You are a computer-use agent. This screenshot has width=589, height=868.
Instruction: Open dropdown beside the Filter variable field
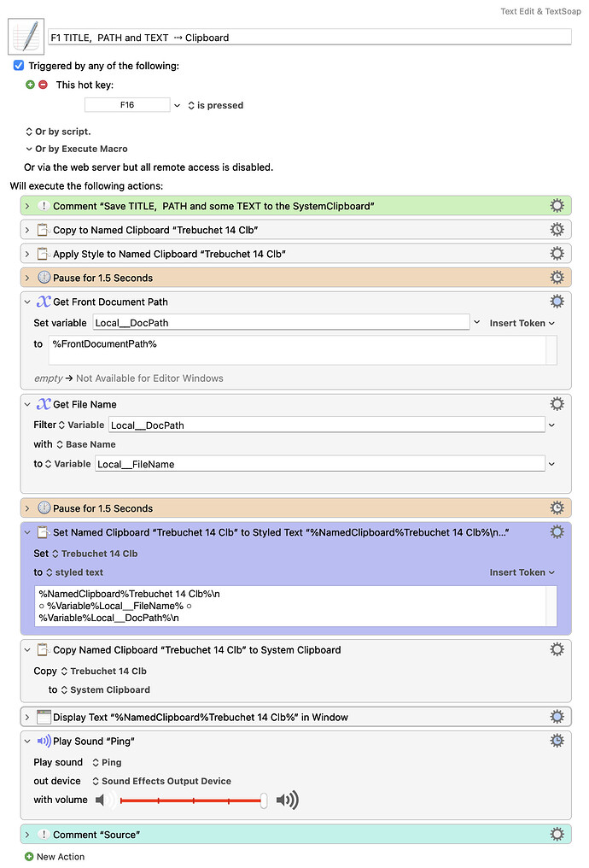pyautogui.click(x=551, y=425)
